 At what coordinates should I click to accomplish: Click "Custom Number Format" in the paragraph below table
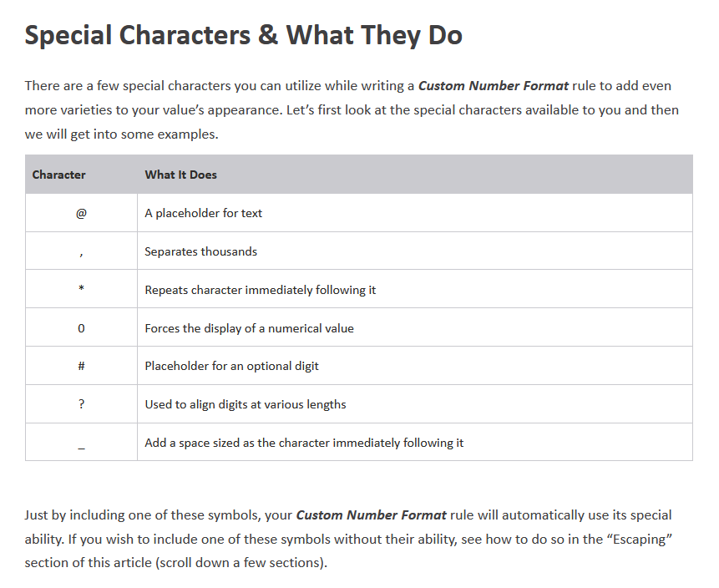372,514
